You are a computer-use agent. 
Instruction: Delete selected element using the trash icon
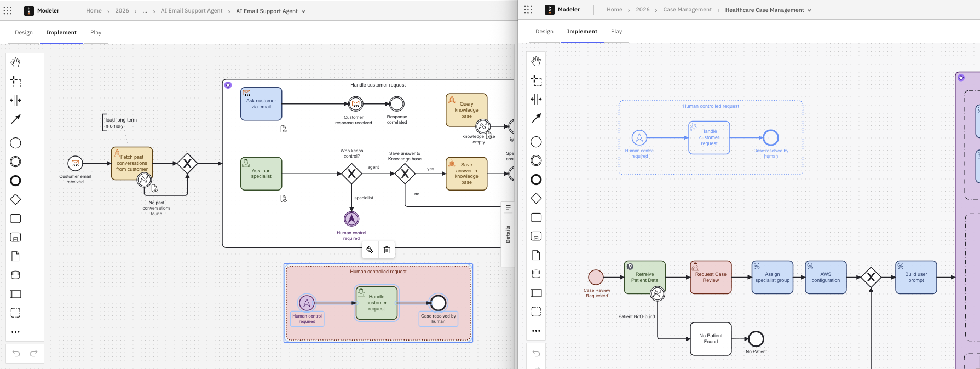387,250
